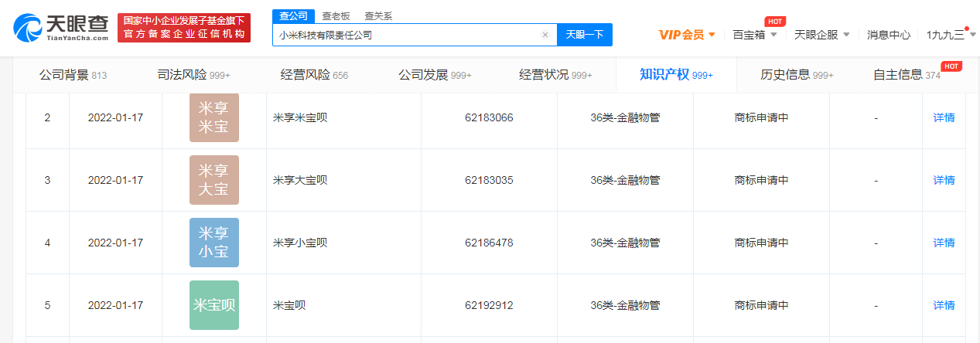Open 米享米宝 trademark image

pyautogui.click(x=214, y=118)
